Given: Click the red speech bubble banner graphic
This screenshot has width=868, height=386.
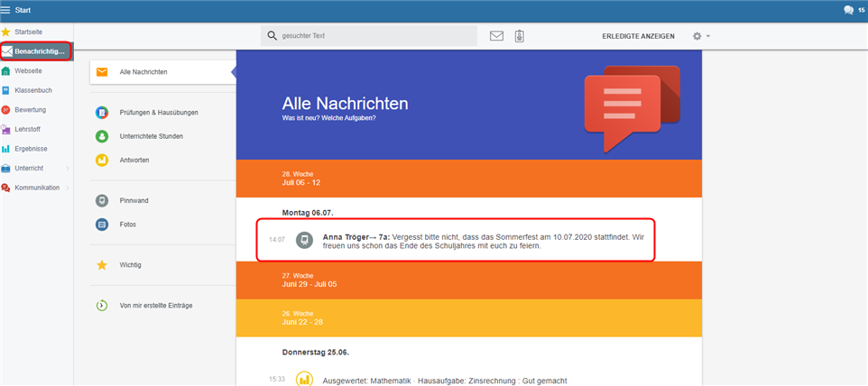Looking at the screenshot, I should pos(633,109).
